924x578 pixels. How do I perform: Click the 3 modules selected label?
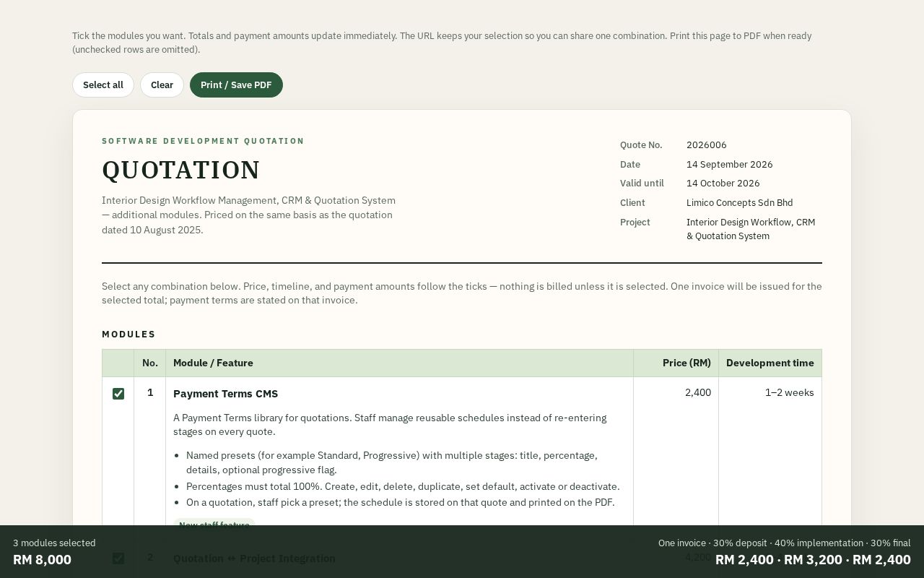(x=54, y=543)
